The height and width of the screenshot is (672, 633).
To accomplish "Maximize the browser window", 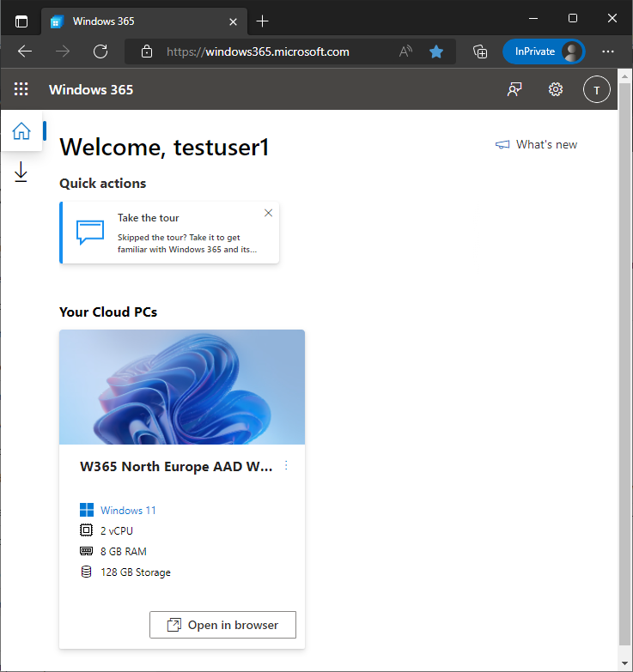I will (x=573, y=18).
